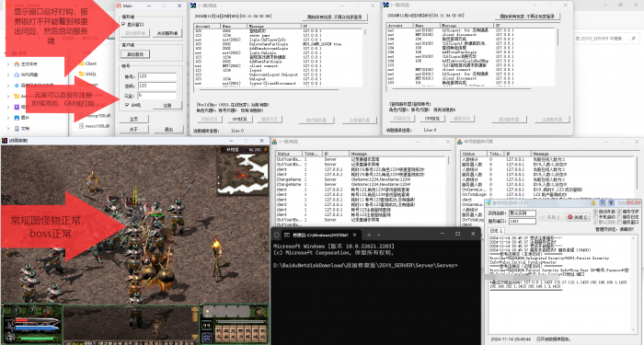Select the WPS网盘 cloud icon
The width and height of the screenshot is (644, 345).
[x=17, y=75]
